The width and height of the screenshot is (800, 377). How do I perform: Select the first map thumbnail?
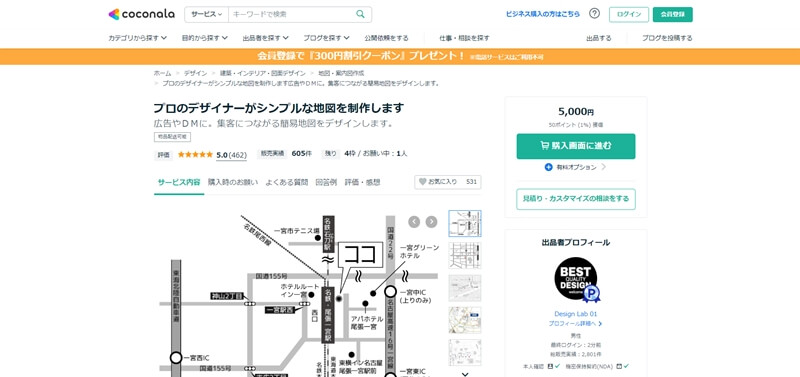coord(464,223)
